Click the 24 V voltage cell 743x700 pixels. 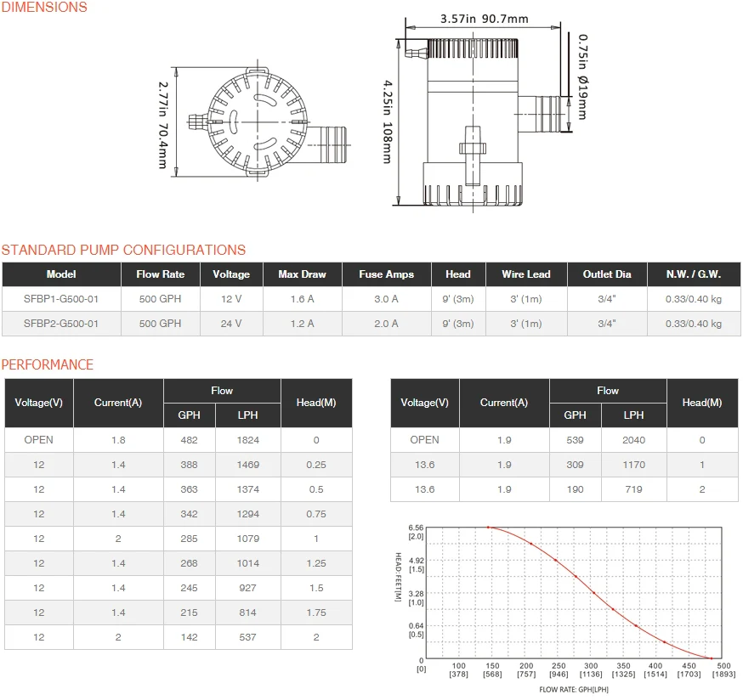click(x=231, y=324)
